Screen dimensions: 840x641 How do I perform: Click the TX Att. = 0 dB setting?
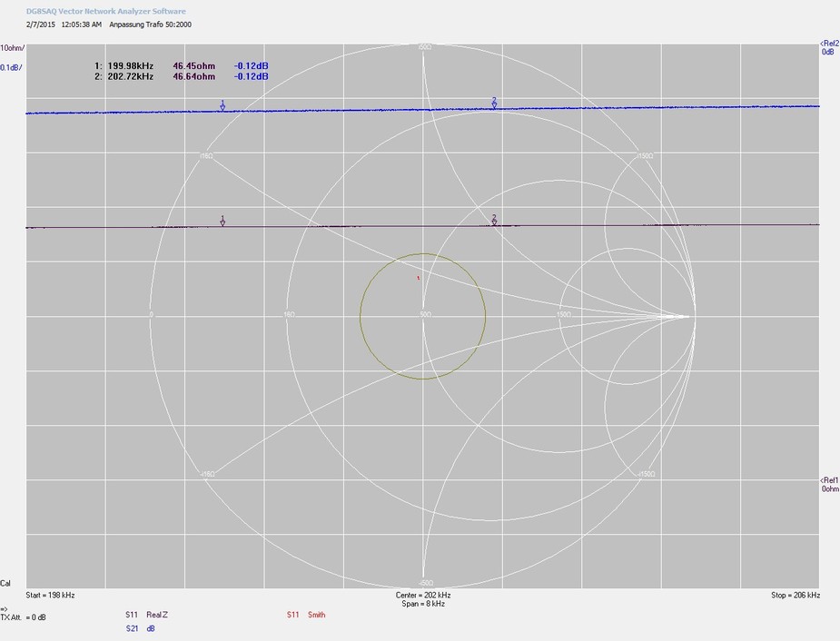[x=24, y=617]
